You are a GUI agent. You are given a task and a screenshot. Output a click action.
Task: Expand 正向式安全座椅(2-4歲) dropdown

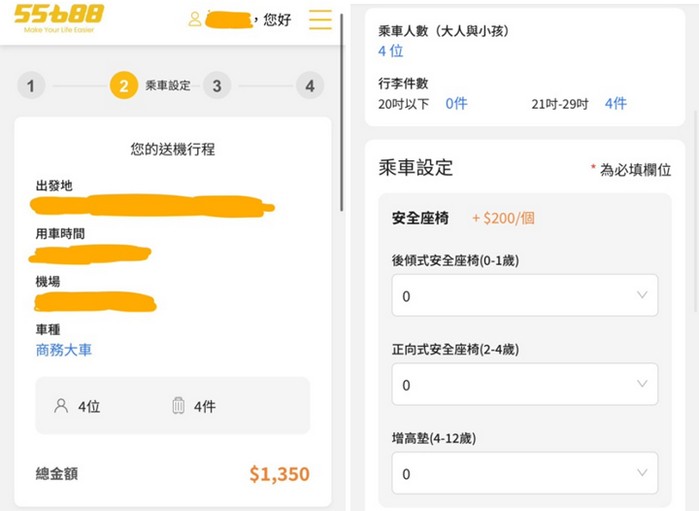point(524,384)
